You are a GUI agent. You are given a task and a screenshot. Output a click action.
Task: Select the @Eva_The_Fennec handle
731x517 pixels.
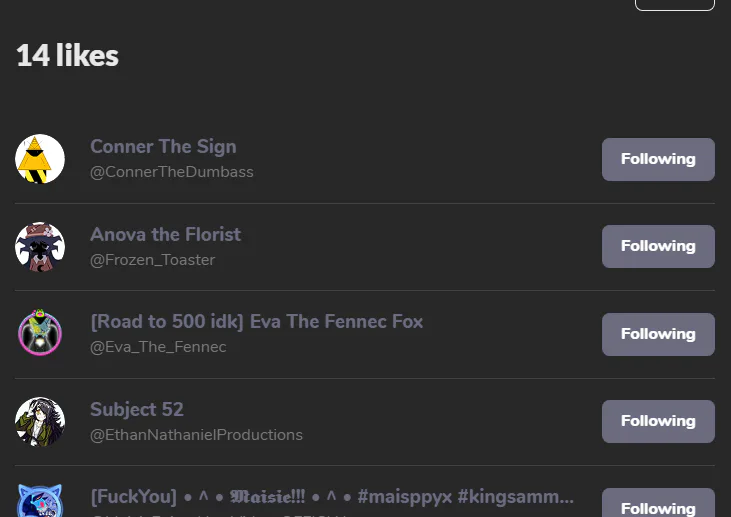point(158,347)
